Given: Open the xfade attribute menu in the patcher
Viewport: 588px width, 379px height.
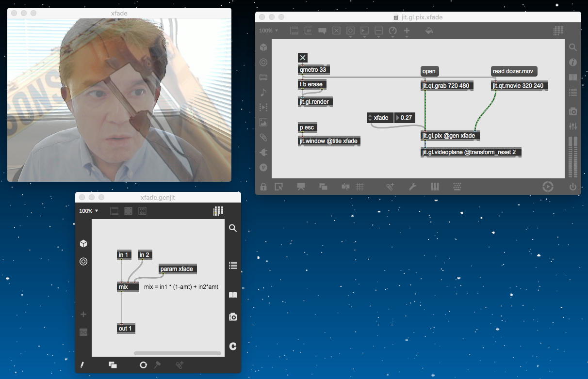Looking at the screenshot, I should click(380, 118).
